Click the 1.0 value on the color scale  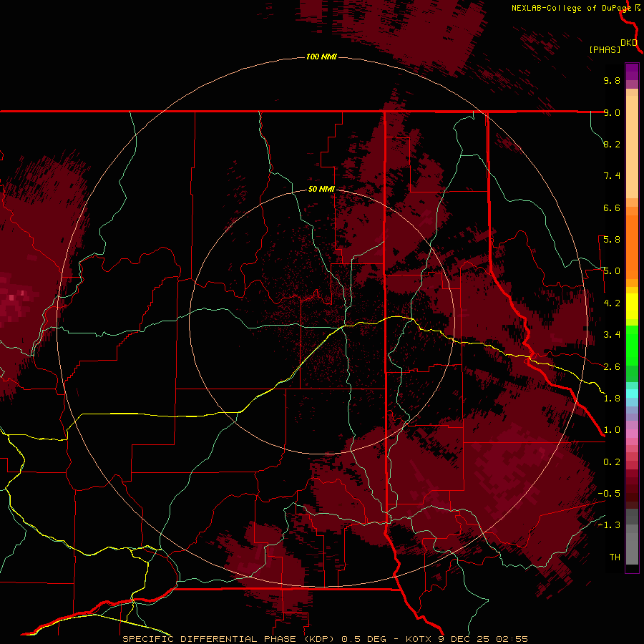[612, 430]
